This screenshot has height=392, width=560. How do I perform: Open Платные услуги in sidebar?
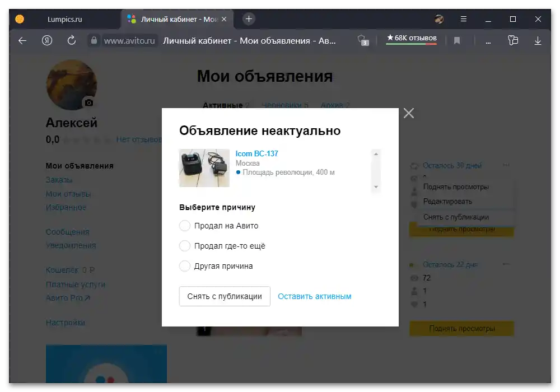coord(76,284)
